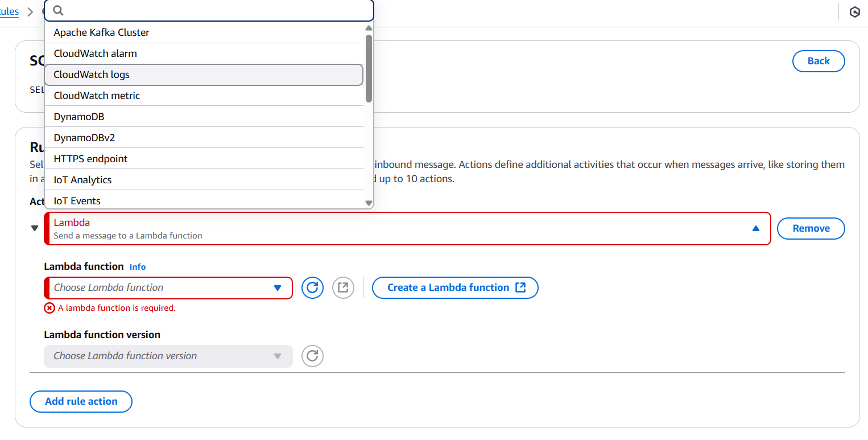Click the magnifier icon in the search field
The height and width of the screenshot is (440, 868).
[58, 10]
